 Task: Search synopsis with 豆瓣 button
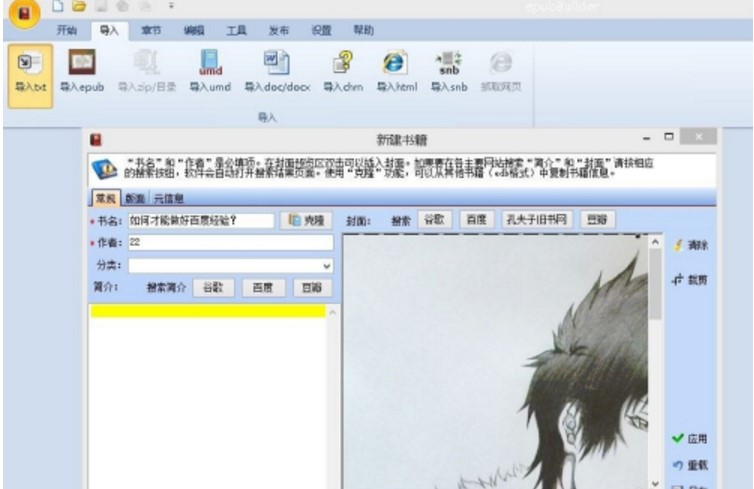point(312,288)
